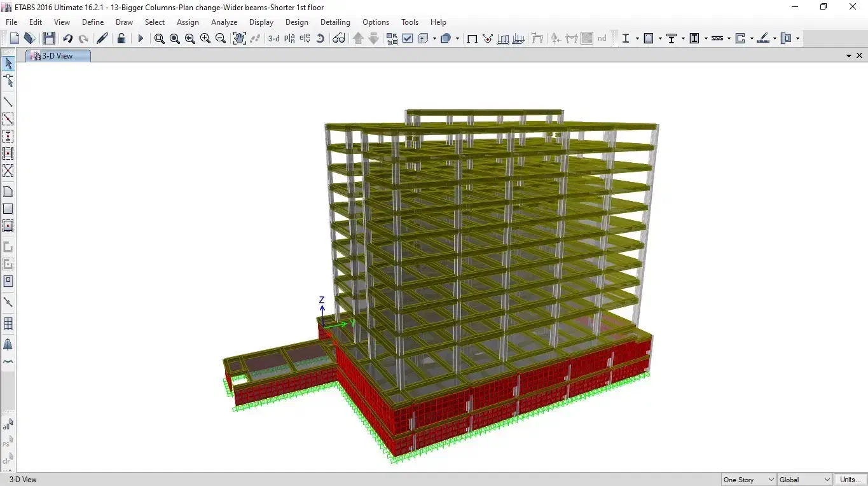Click the 3-d view toolbar button
This screenshot has height=486, width=868.
click(273, 39)
